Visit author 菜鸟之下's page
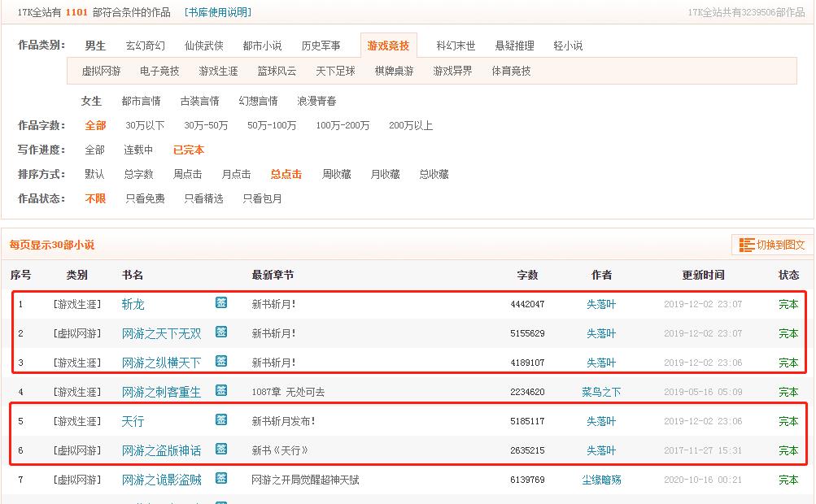The height and width of the screenshot is (504, 816). pyautogui.click(x=601, y=393)
